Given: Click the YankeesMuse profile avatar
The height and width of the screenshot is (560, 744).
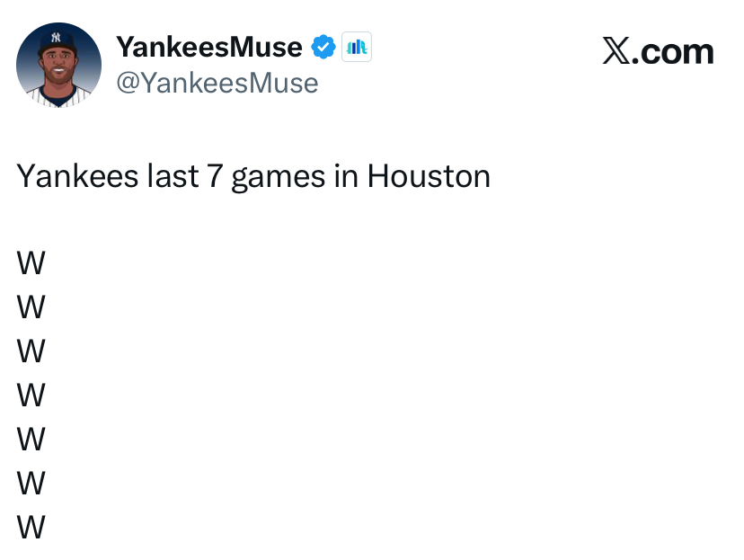Looking at the screenshot, I should click(x=58, y=65).
